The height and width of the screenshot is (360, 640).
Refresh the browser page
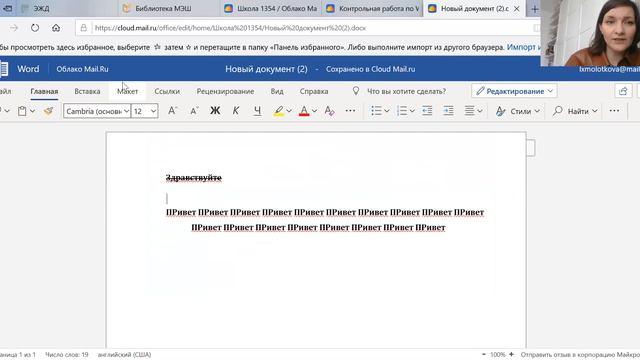point(35,28)
